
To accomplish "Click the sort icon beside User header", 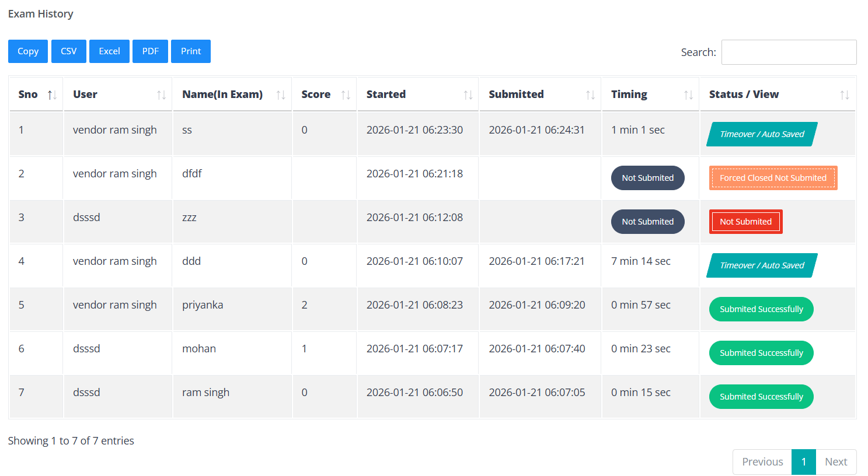I will 162,95.
